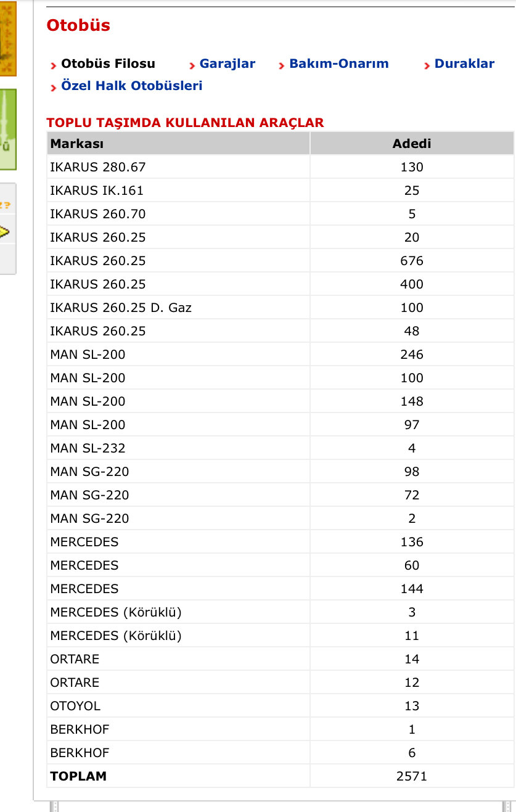Screen dimensions: 516x812
Task: Open the Bakım-Onarım page
Action: point(338,64)
